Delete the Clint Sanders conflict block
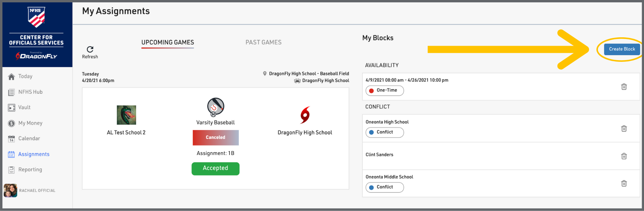Viewport: 644px width, 211px height. (x=624, y=156)
